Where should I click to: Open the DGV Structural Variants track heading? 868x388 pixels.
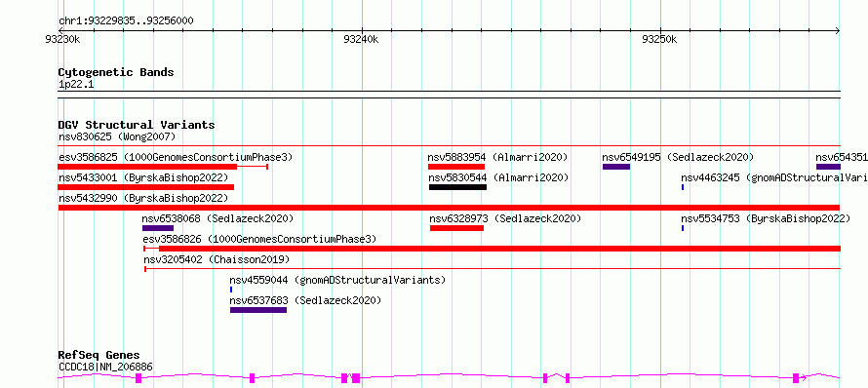(x=137, y=125)
